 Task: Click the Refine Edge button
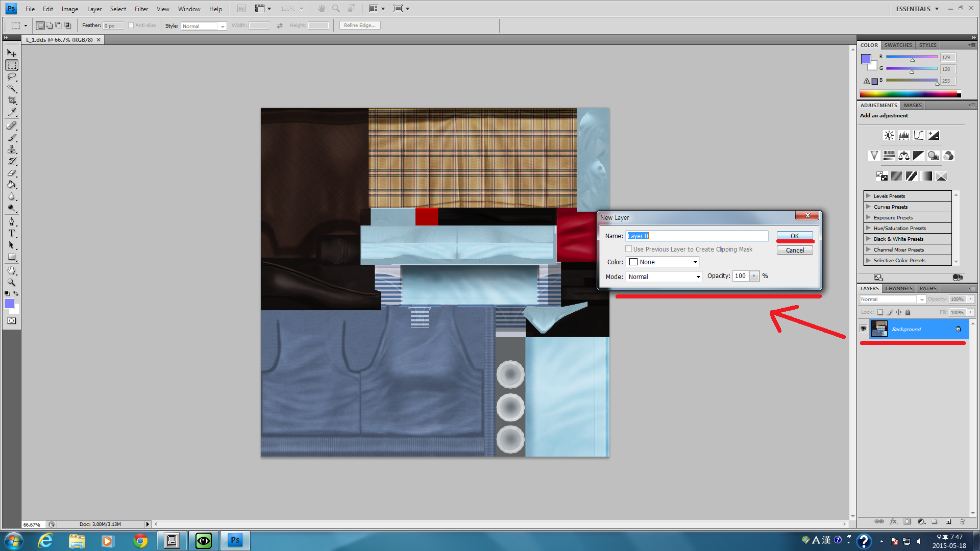coord(360,26)
